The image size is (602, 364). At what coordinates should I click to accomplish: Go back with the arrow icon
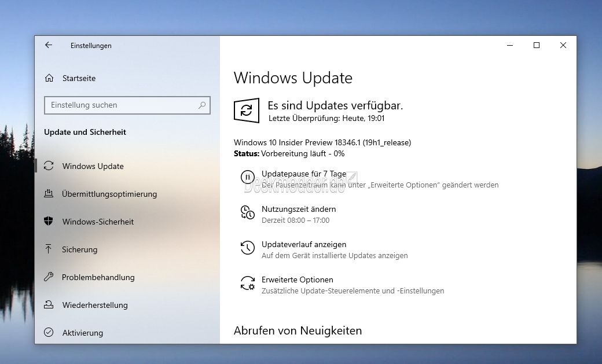pyautogui.click(x=49, y=45)
